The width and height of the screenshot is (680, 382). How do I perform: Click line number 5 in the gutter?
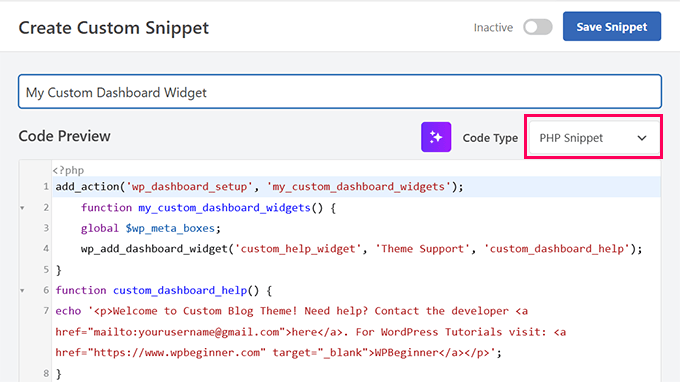point(46,270)
